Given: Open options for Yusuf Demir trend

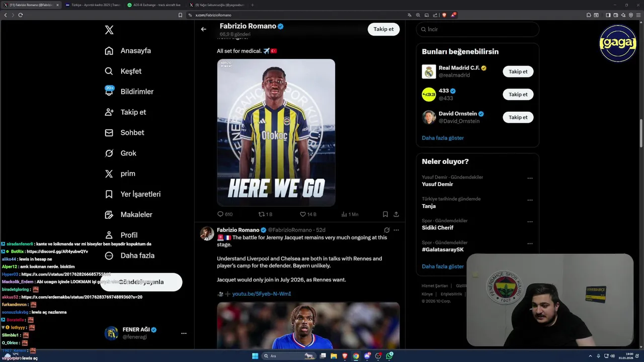Looking at the screenshot, I should (x=530, y=178).
